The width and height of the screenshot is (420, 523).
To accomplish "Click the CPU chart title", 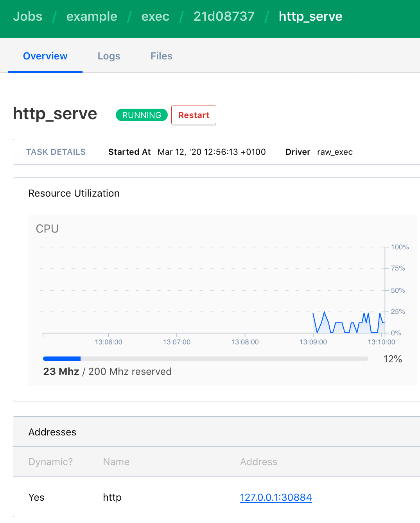I will (47, 229).
